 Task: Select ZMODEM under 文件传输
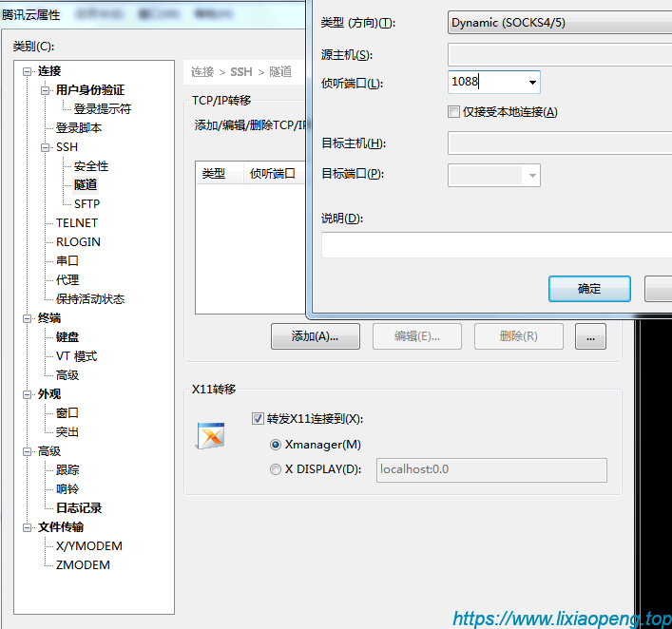pos(83,565)
